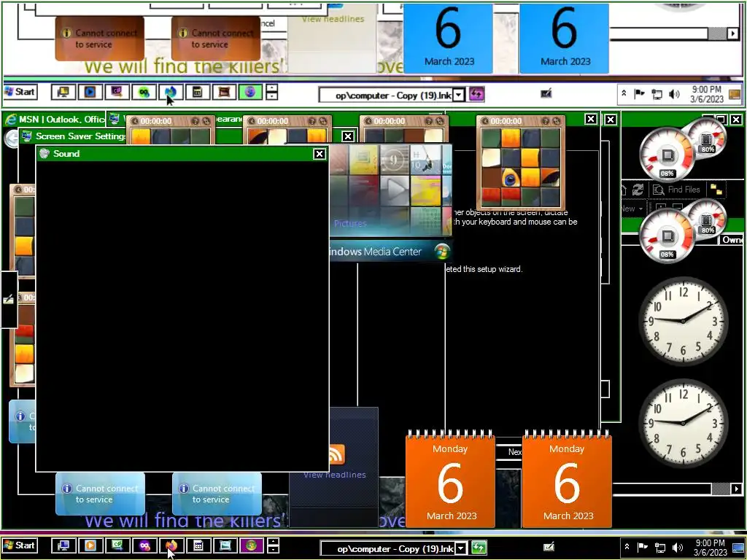Click the Show Desktop button at bottom taskbar end
Image resolution: width=747 pixels, height=560 pixels.
click(738, 548)
